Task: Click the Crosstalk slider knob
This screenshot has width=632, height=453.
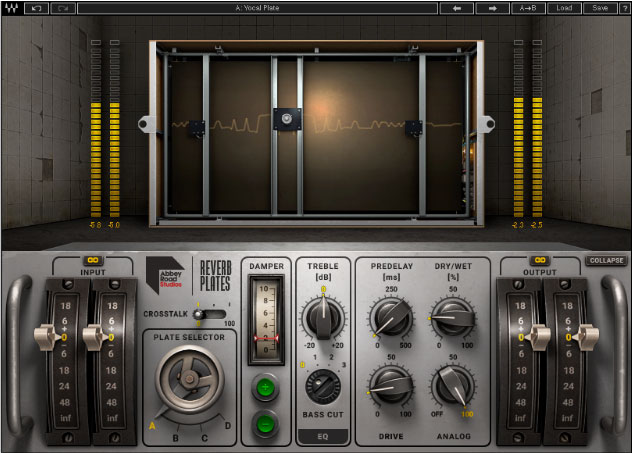Action: 198,314
